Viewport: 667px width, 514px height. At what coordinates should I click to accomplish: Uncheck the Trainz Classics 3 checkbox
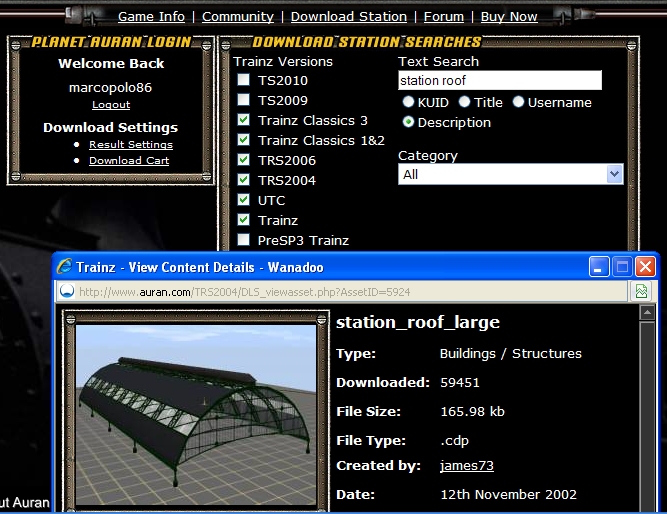pyautogui.click(x=243, y=120)
